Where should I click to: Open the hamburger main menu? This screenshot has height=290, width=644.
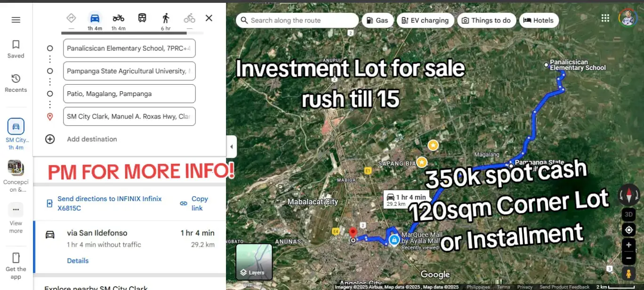click(16, 20)
